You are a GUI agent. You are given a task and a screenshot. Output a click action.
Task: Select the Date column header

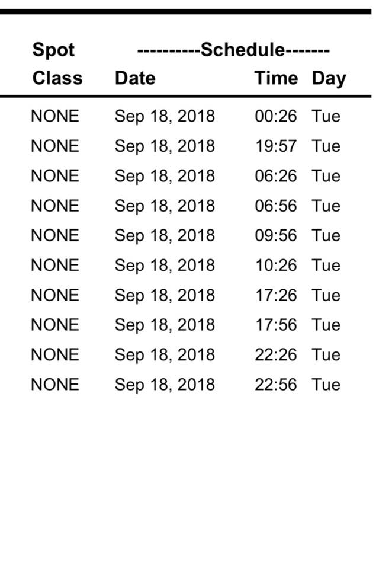(x=135, y=78)
